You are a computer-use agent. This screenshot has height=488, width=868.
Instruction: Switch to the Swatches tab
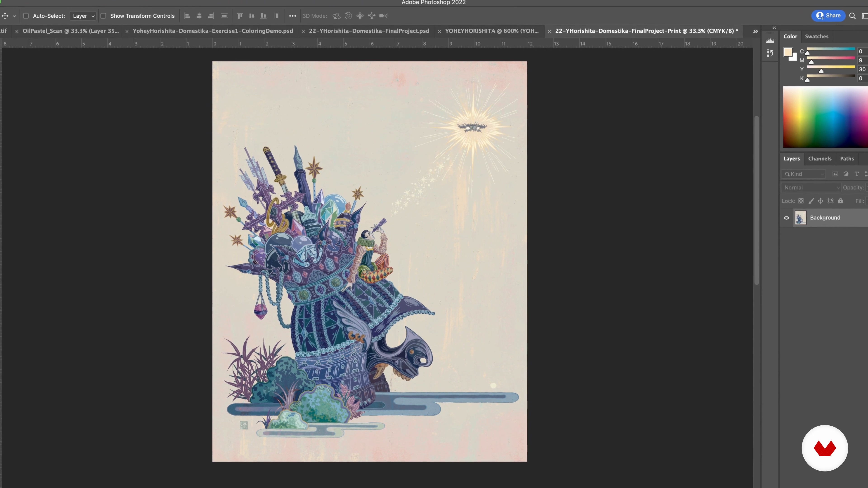816,36
